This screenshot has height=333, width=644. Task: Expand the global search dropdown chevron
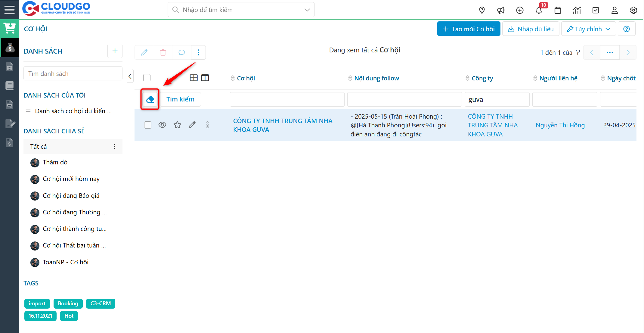point(307,10)
